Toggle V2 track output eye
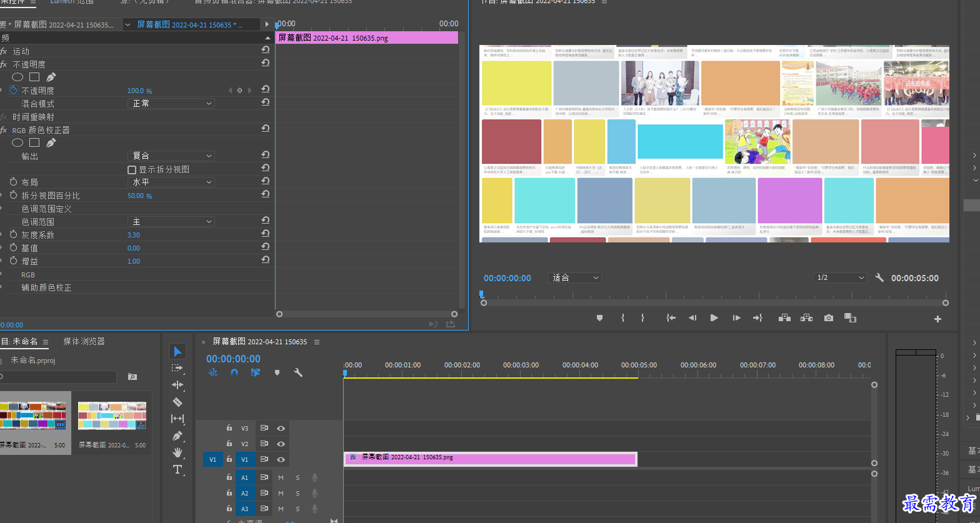 click(x=281, y=444)
